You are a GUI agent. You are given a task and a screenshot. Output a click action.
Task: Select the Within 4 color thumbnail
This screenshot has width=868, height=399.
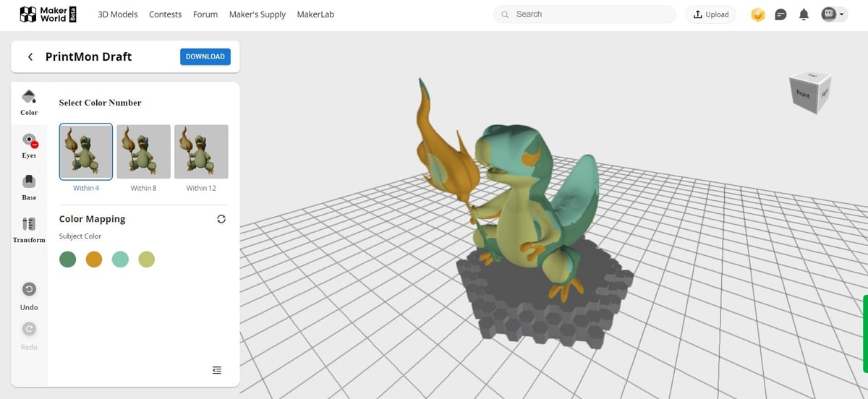[86, 152]
